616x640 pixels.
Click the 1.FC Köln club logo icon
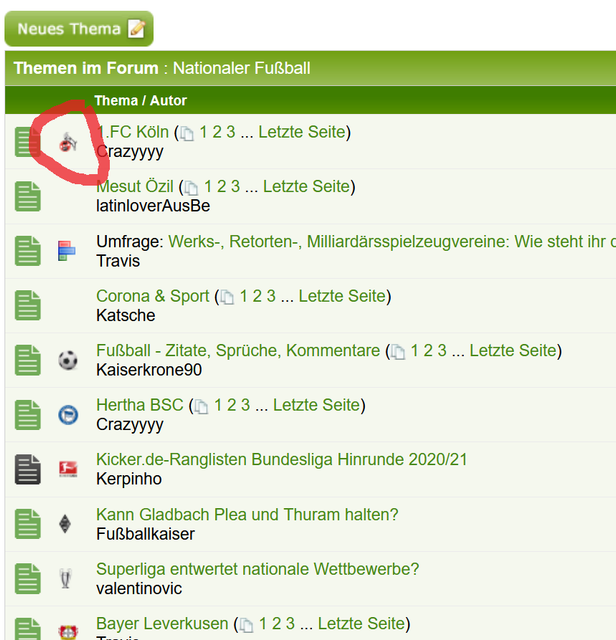(x=68, y=142)
